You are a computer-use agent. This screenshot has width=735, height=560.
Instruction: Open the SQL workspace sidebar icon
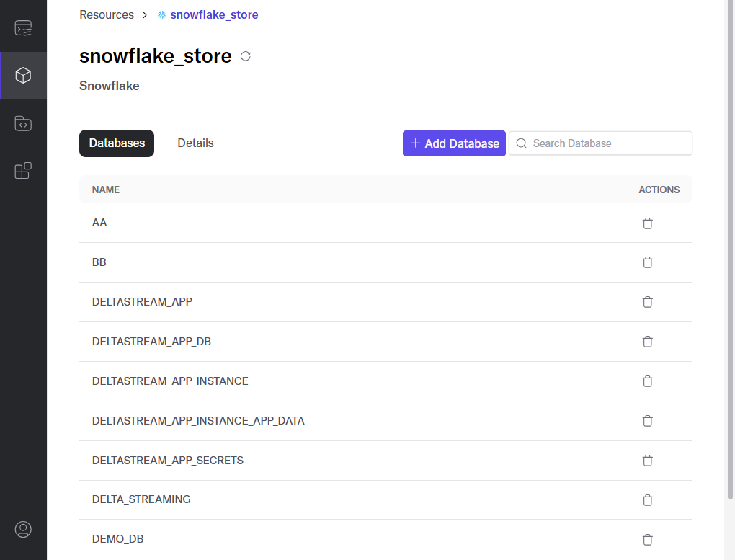23,28
